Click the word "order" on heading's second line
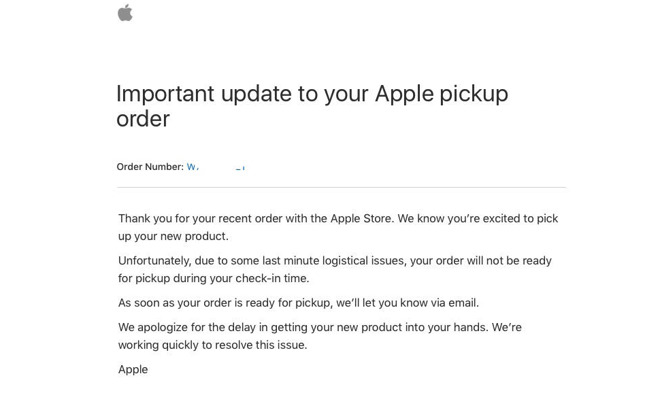 click(143, 119)
